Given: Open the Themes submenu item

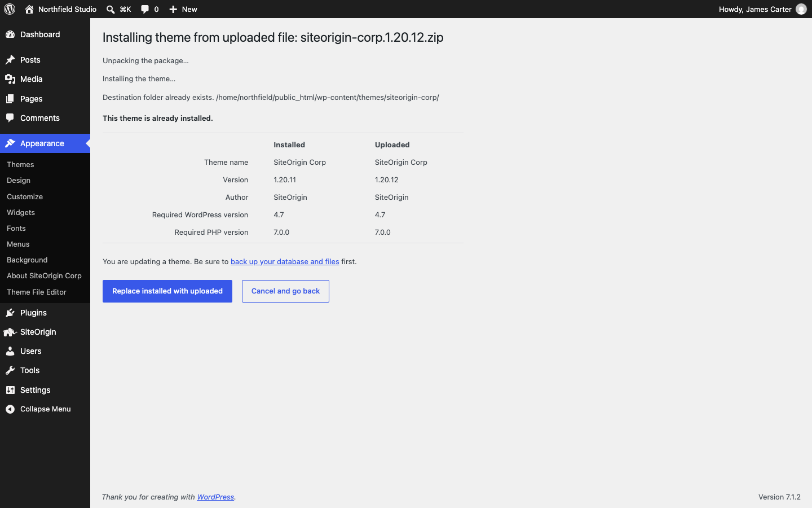Looking at the screenshot, I should pos(20,164).
